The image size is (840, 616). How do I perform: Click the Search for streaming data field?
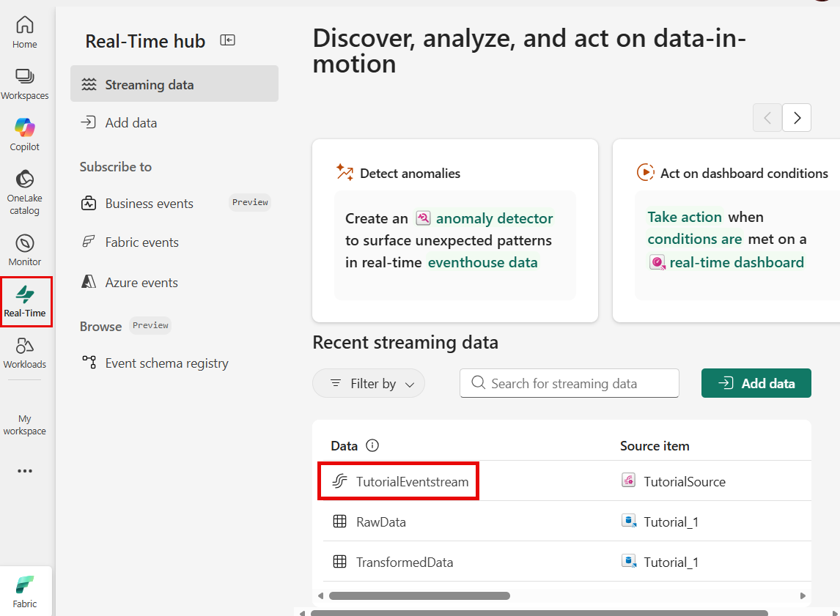click(570, 383)
